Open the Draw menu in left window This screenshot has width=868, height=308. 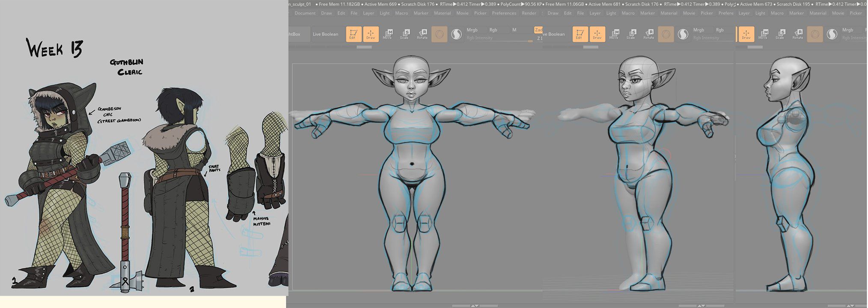coord(327,13)
